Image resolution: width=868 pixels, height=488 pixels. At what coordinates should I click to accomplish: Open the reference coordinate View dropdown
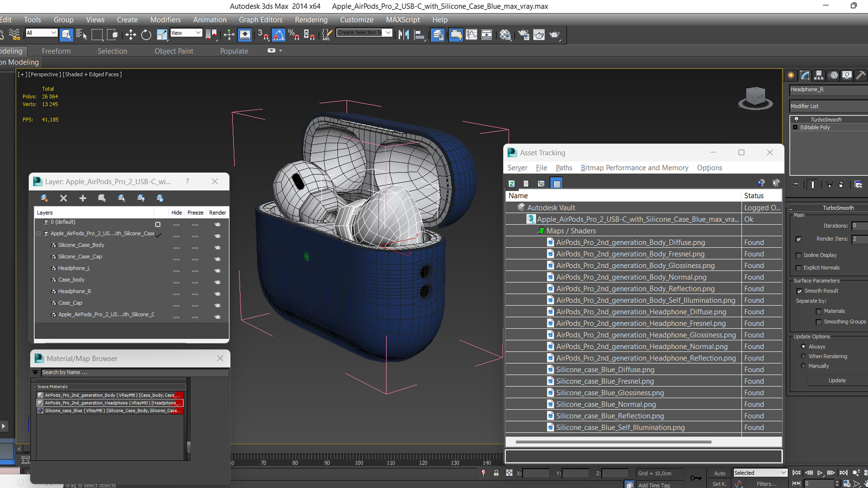click(186, 33)
